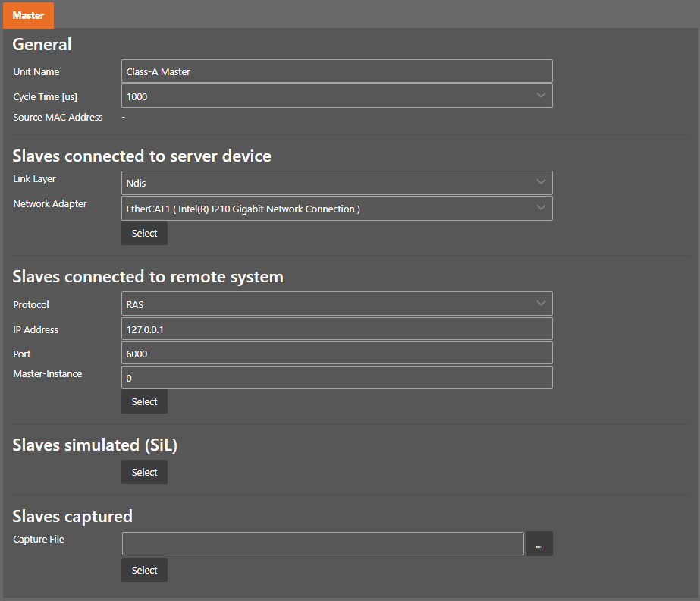Screen dimensions: 700x601
Task: Switch to the Master tab
Action: pyautogui.click(x=28, y=15)
